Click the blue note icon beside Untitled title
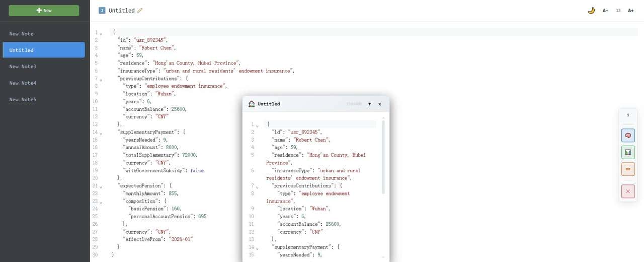 coord(102,11)
